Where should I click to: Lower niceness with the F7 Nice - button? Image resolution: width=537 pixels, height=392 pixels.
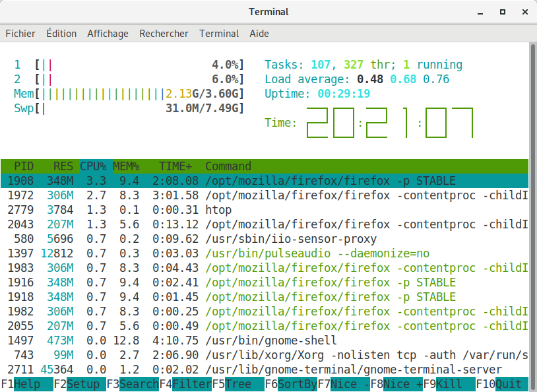[344, 384]
